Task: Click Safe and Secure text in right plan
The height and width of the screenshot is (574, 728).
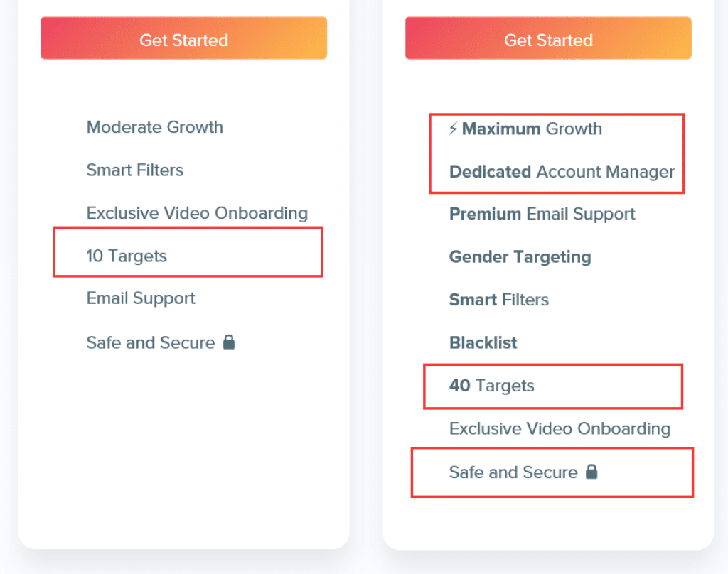Action: [x=513, y=472]
